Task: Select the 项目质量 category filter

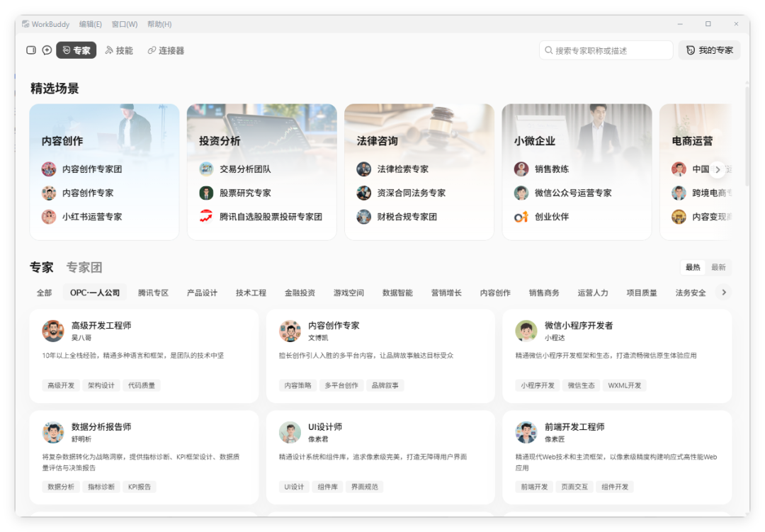Action: (642, 293)
